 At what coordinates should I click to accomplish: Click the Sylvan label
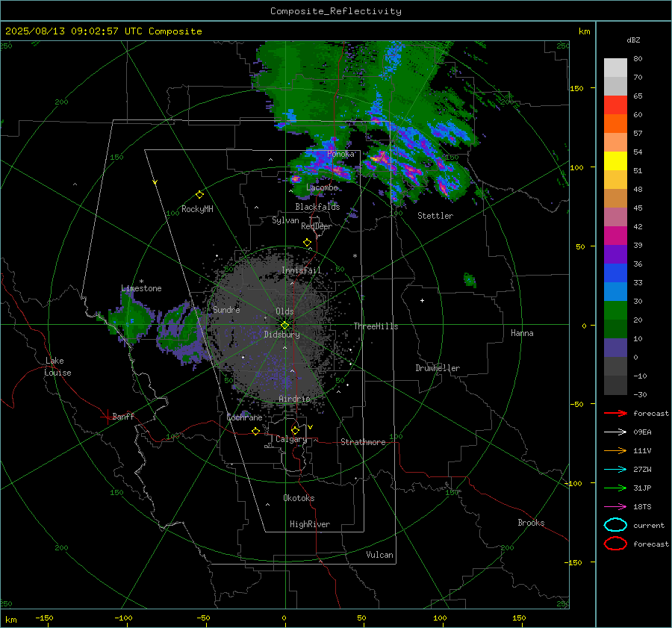point(285,220)
